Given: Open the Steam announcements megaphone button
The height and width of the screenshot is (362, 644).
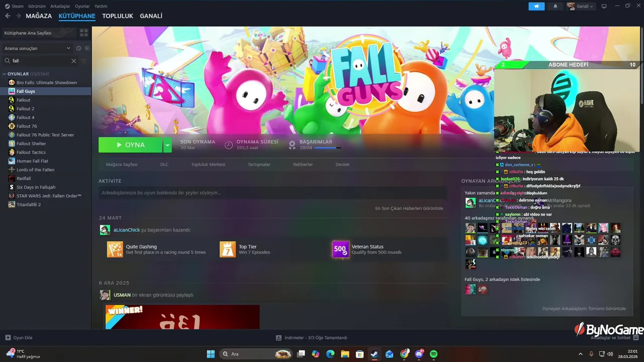Looking at the screenshot, I should click(536, 6).
